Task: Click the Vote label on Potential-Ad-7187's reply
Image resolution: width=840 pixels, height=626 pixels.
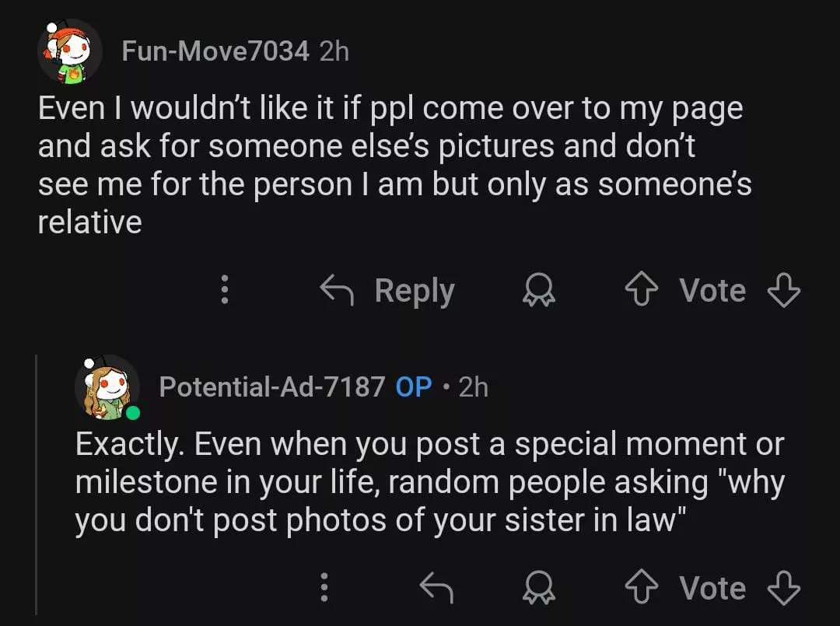Action: [712, 588]
